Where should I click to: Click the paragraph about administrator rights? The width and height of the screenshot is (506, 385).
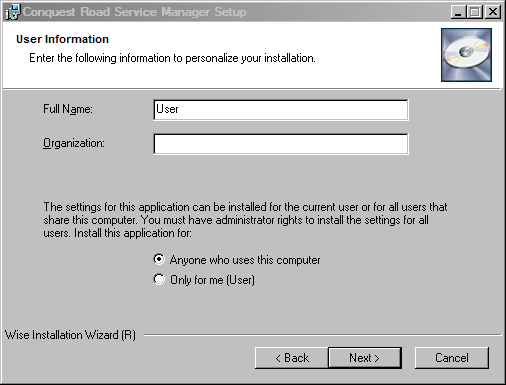point(245,220)
